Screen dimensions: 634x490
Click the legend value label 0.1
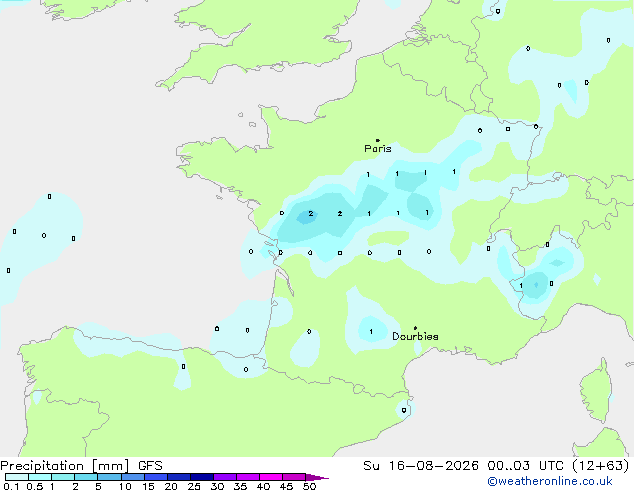pos(11,486)
